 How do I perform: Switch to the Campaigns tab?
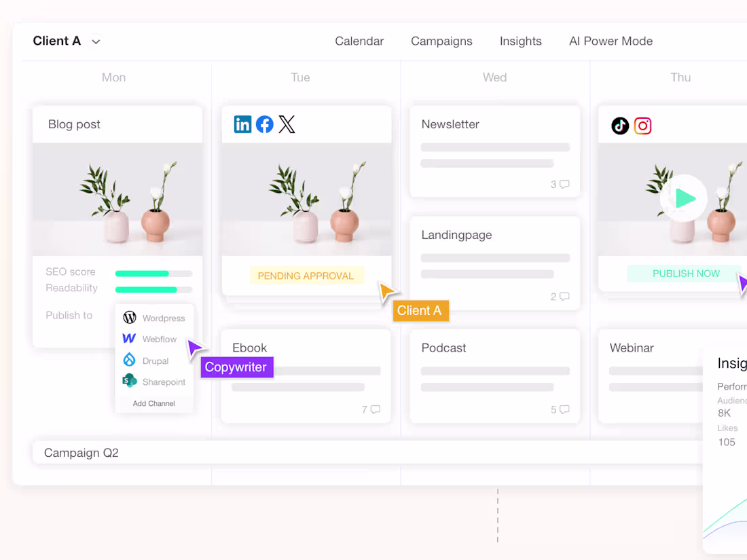441,41
